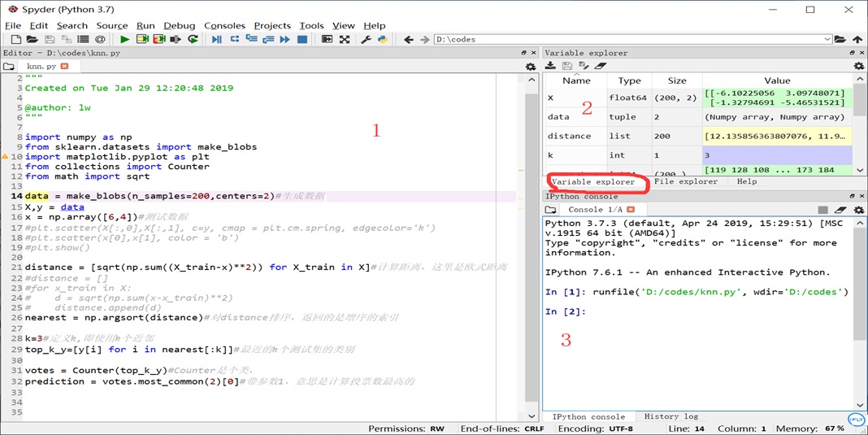
Task: Click the editor vertical scrollbar
Action: pyautogui.click(x=532, y=246)
